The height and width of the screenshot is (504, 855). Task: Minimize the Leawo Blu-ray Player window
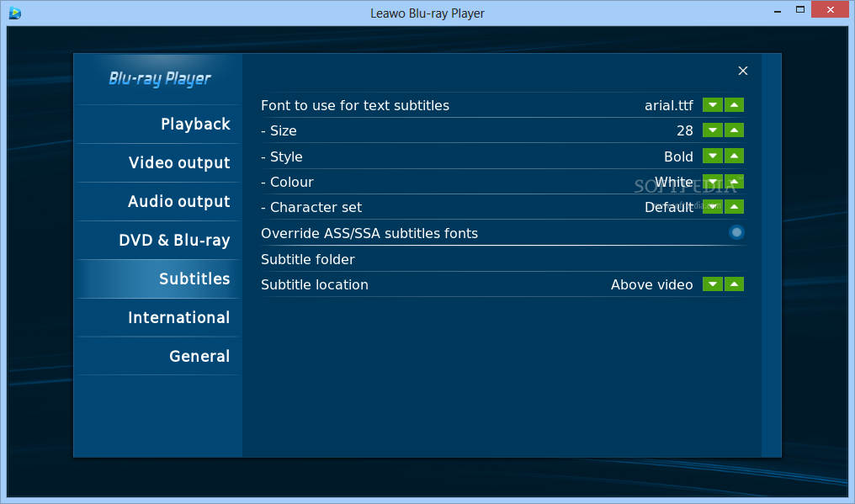click(x=778, y=10)
